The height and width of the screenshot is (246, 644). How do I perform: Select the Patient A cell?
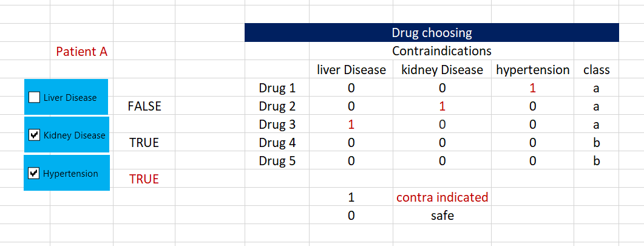tap(81, 52)
